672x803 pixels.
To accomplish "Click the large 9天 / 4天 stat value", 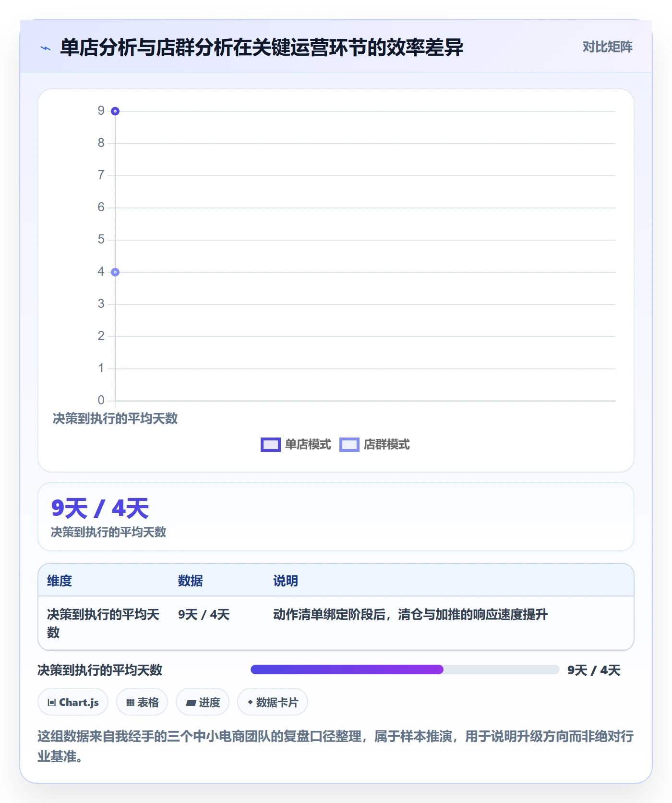I will coord(100,508).
